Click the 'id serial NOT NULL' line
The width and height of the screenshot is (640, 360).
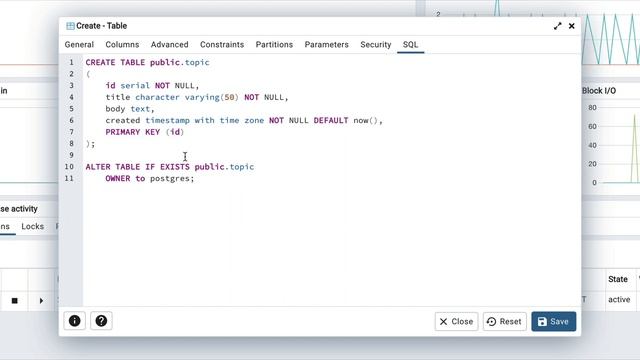point(152,86)
